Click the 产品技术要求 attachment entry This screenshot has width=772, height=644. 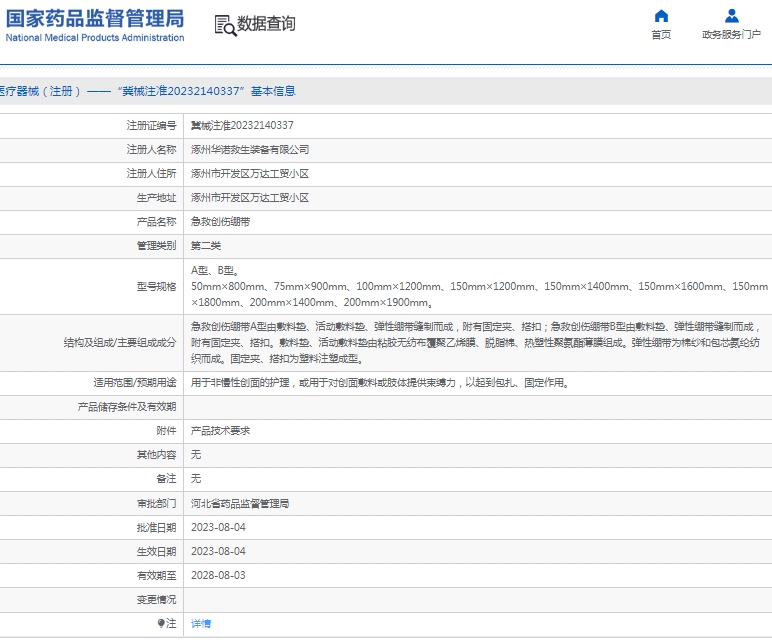[220, 431]
